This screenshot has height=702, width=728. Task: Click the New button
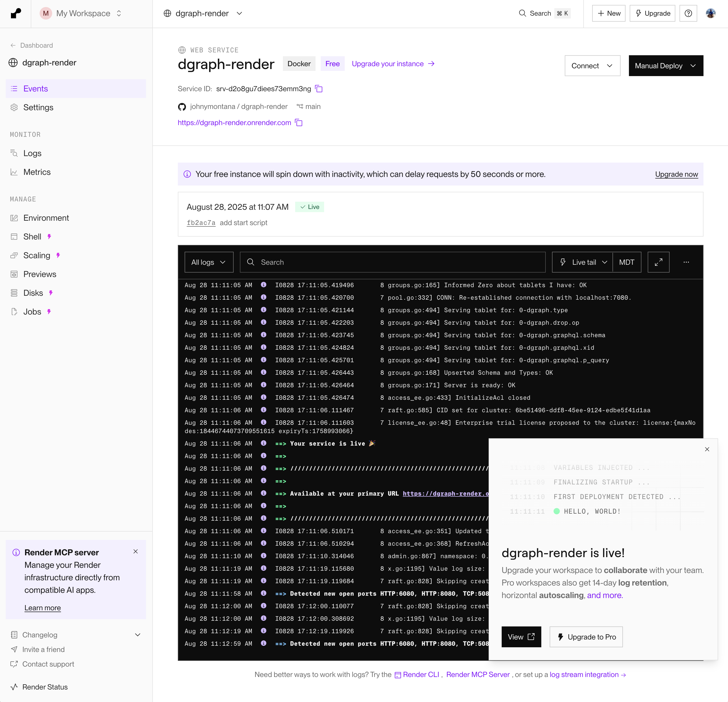(609, 13)
